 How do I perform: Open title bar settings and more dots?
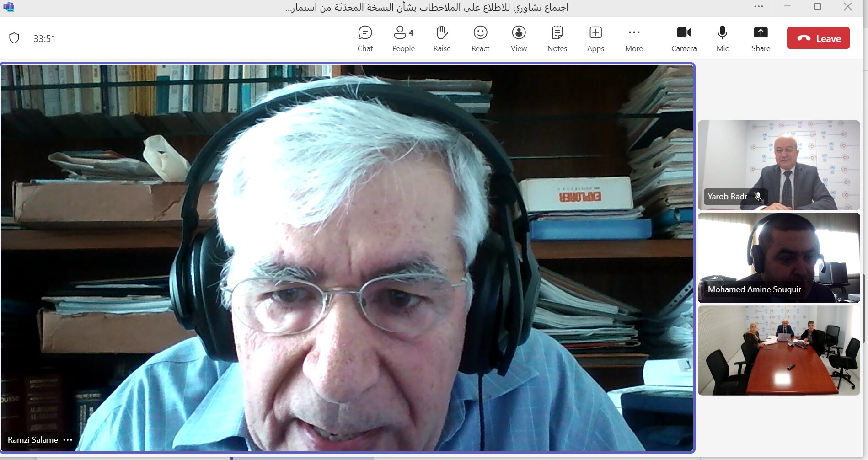[x=759, y=6]
